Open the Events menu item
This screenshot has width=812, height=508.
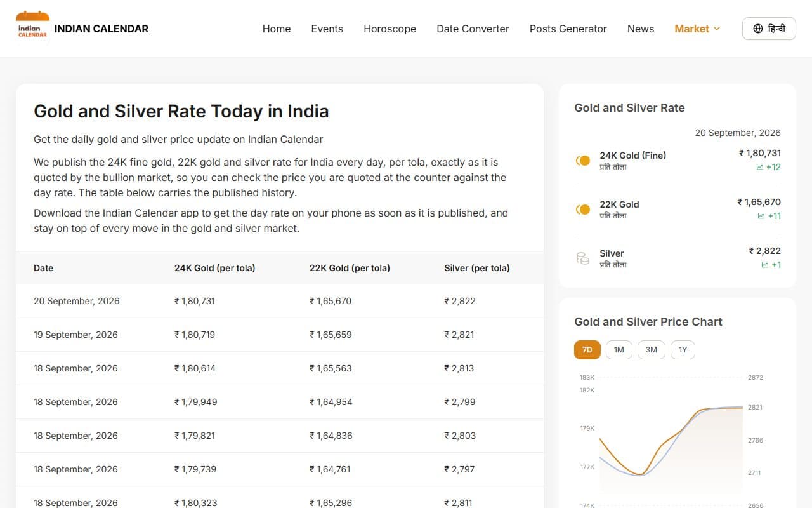(327, 29)
